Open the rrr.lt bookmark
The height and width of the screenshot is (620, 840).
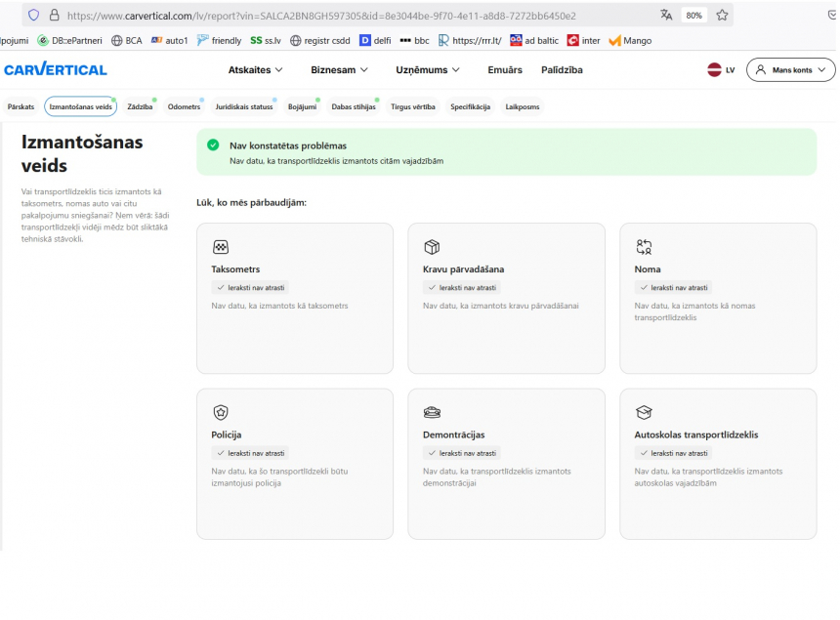click(x=470, y=41)
